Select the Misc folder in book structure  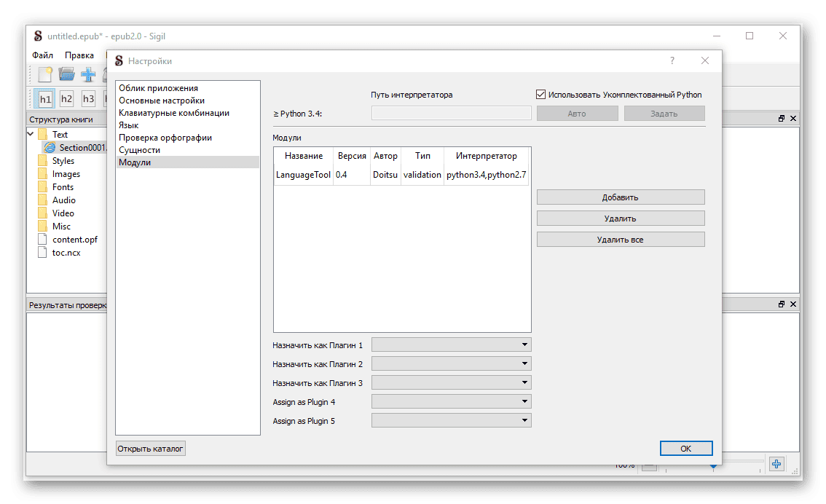pyautogui.click(x=61, y=227)
